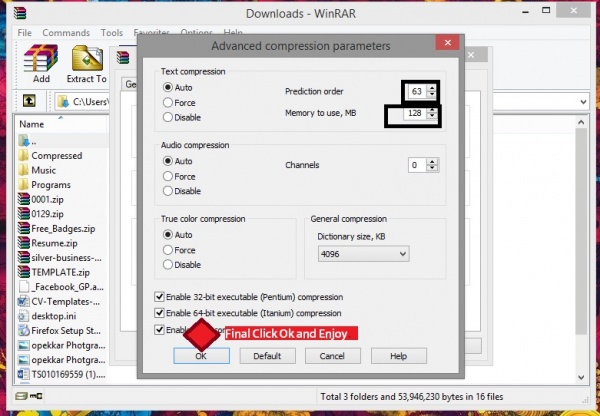This screenshot has width=600, height=416.
Task: Click status bar key icon
Action: [x=36, y=396]
